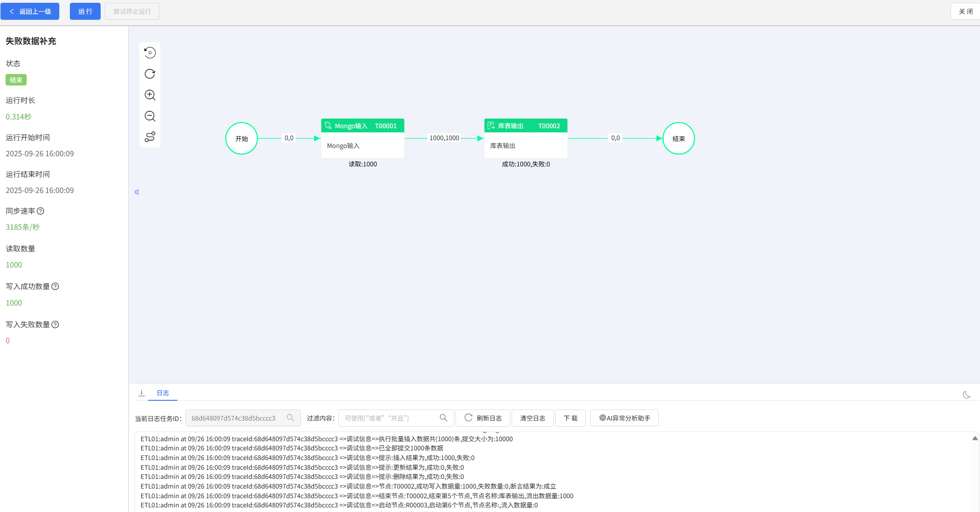Select the Mongo输入 T00001 node
This screenshot has height=512, width=980.
tap(362, 138)
